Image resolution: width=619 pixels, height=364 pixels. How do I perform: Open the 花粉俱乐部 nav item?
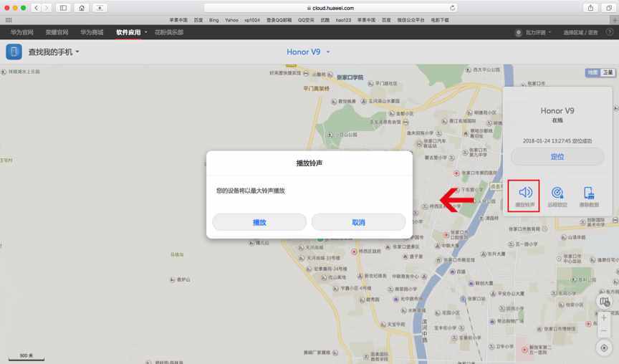pos(169,32)
